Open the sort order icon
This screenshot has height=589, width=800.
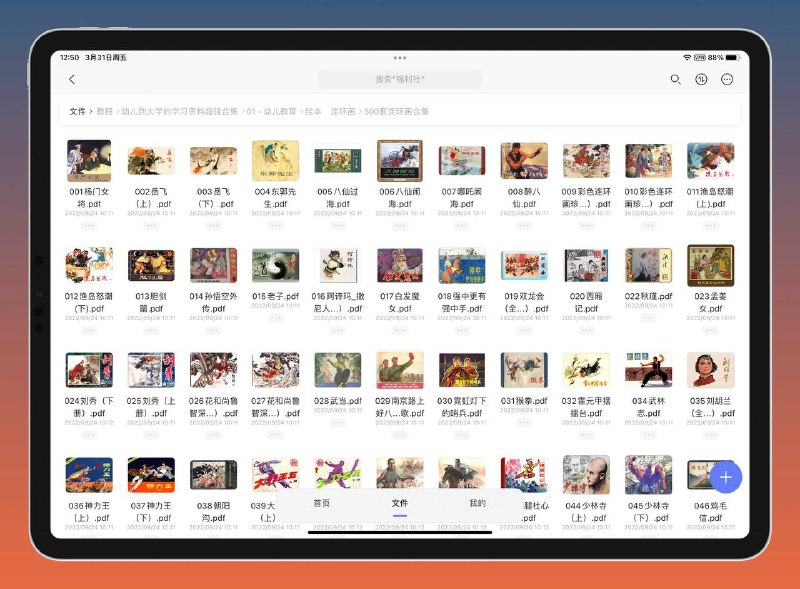tap(702, 79)
